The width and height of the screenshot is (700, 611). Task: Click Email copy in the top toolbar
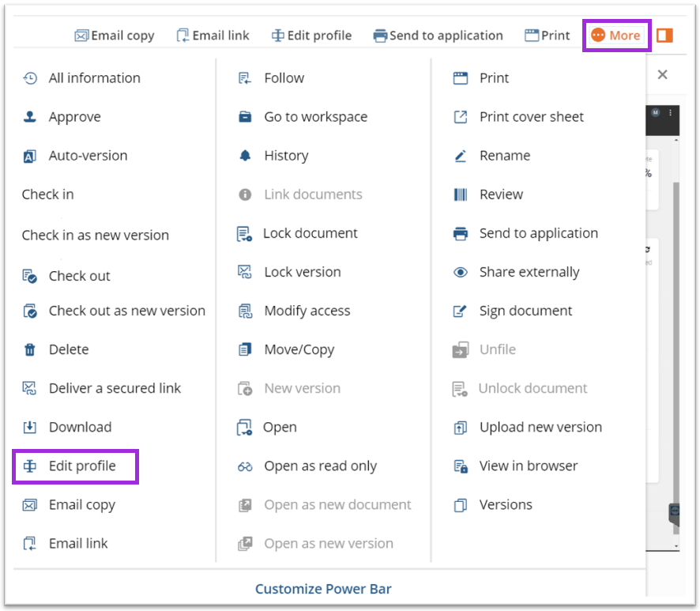point(115,36)
